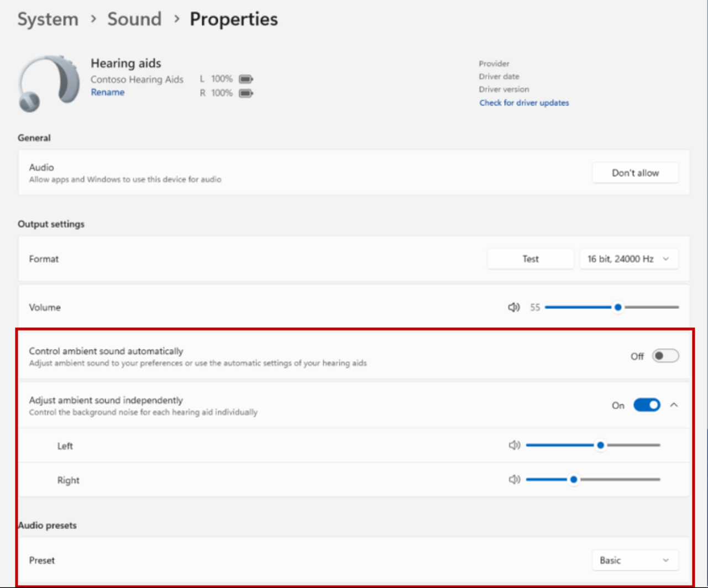708x588 pixels.
Task: Click the Volume slider thumb
Action: point(618,307)
